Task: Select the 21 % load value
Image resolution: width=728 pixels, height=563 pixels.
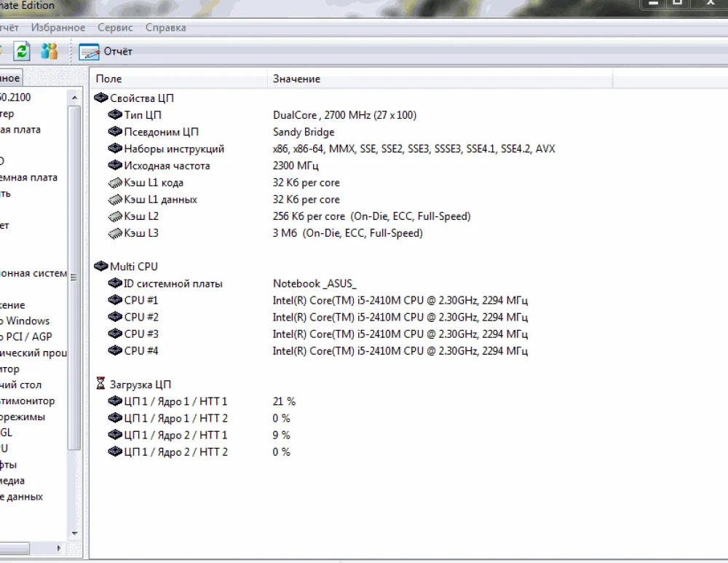Action: coord(284,401)
